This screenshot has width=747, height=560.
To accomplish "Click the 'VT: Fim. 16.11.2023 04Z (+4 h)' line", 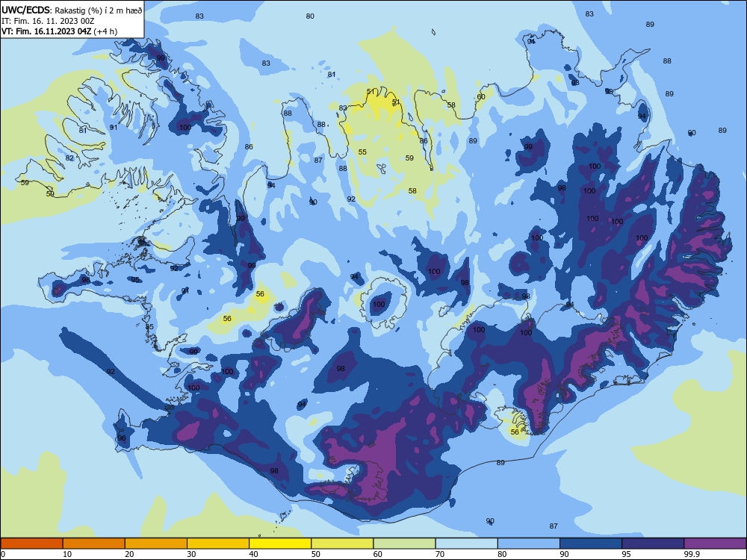I will point(59,31).
